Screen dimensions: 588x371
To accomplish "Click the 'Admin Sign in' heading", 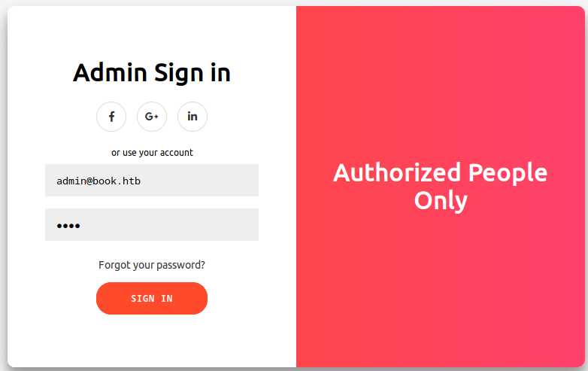I will [x=152, y=73].
